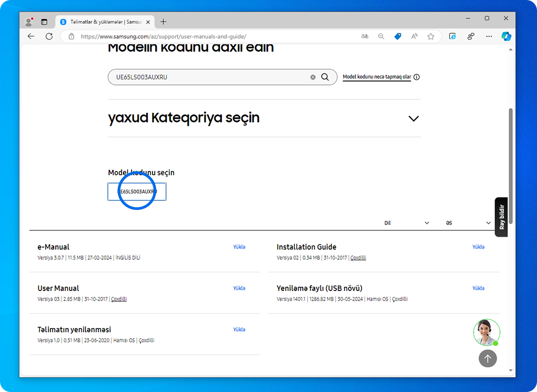Start Read aloud with the A icon
This screenshot has height=392, width=537.
(414, 36)
